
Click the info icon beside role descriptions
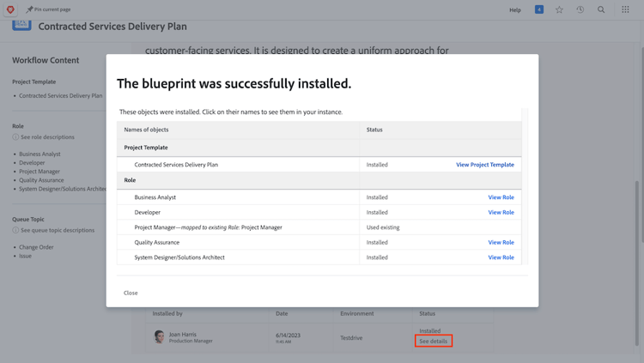tap(15, 137)
